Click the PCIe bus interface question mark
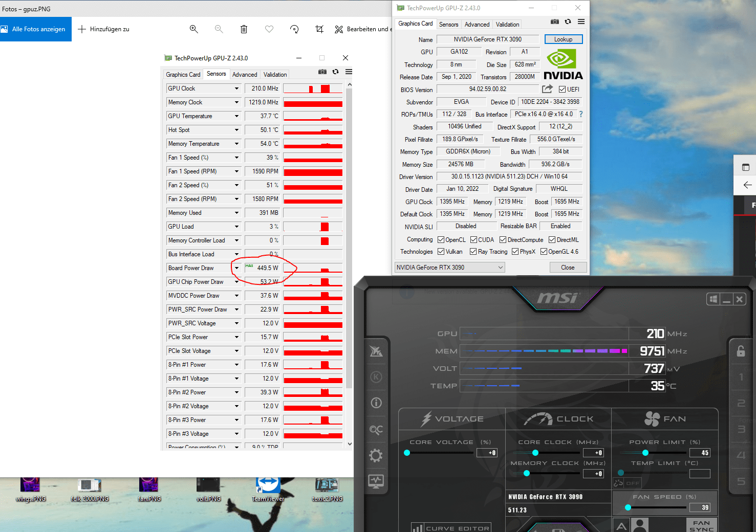The height and width of the screenshot is (532, 756). [x=581, y=114]
